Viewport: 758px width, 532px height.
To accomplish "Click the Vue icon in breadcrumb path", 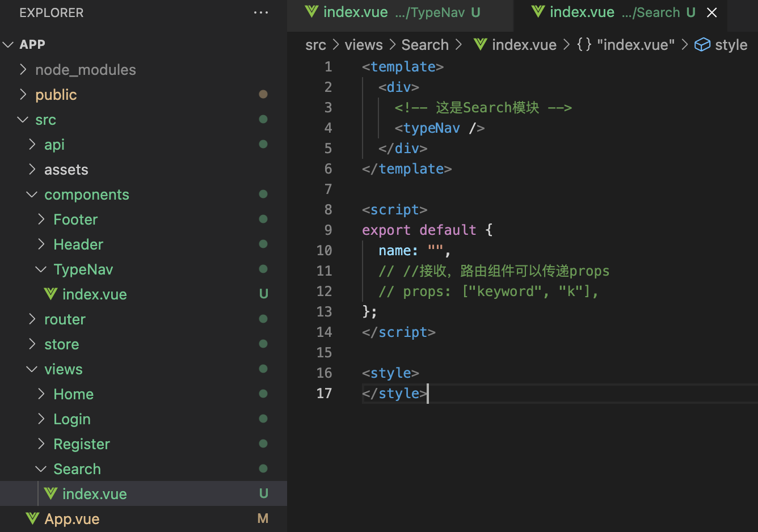I will click(481, 45).
